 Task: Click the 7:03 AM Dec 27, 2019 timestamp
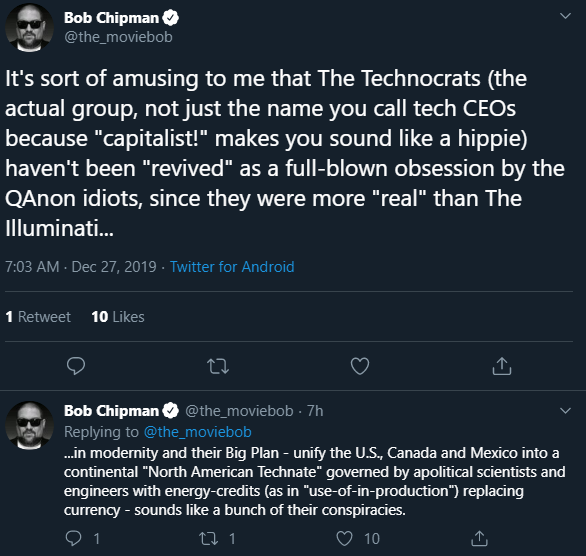(x=81, y=267)
